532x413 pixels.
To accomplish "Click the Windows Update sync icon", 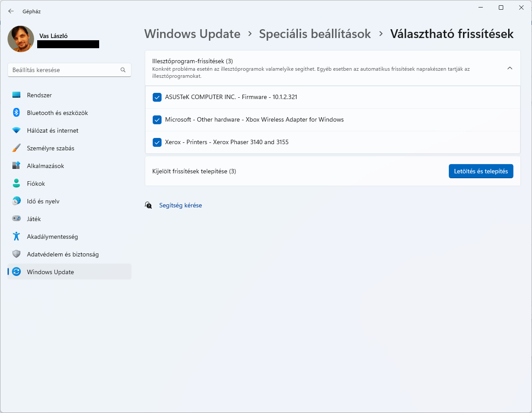I will tap(16, 272).
